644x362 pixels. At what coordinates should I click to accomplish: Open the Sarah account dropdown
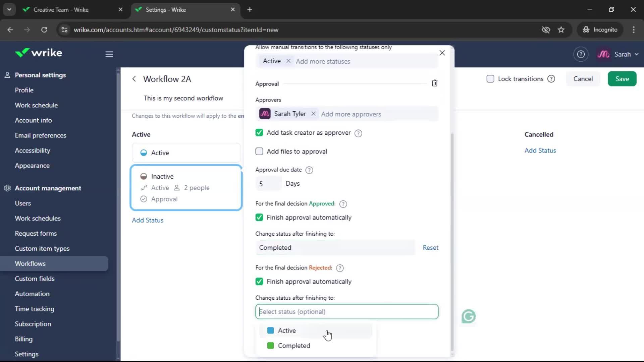point(626,54)
